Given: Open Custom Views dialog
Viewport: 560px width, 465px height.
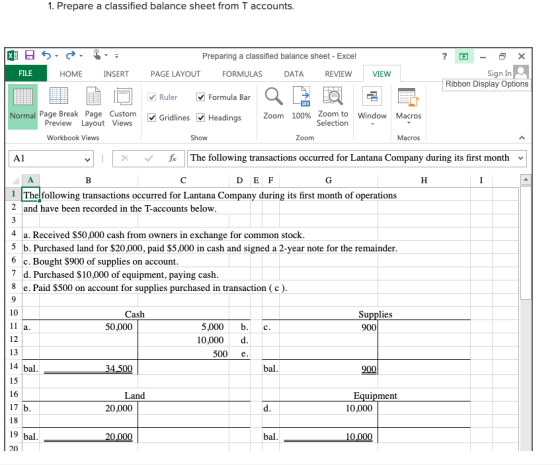Looking at the screenshot, I should click(122, 107).
